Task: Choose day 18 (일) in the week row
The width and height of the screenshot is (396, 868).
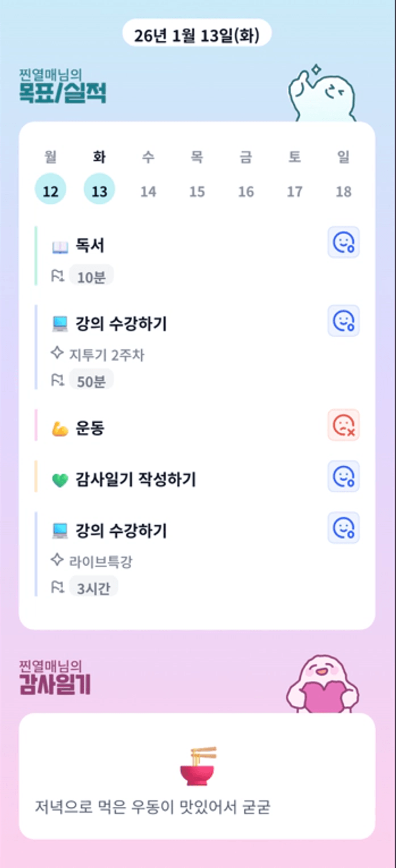Action: pyautogui.click(x=343, y=191)
